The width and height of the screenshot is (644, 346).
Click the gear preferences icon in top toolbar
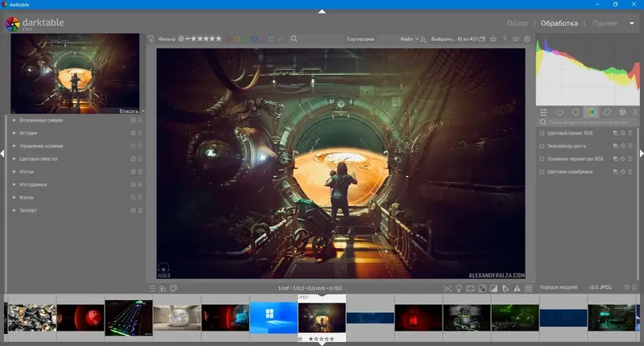coord(527,39)
